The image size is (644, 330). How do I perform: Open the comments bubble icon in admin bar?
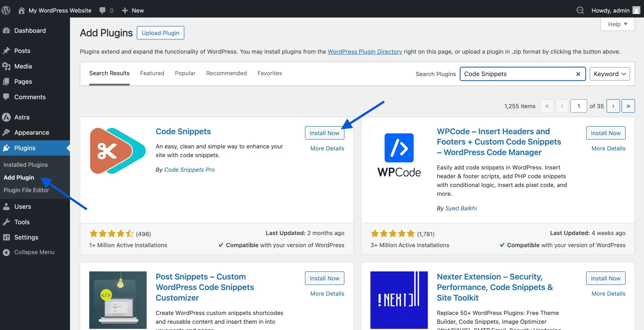pos(102,10)
